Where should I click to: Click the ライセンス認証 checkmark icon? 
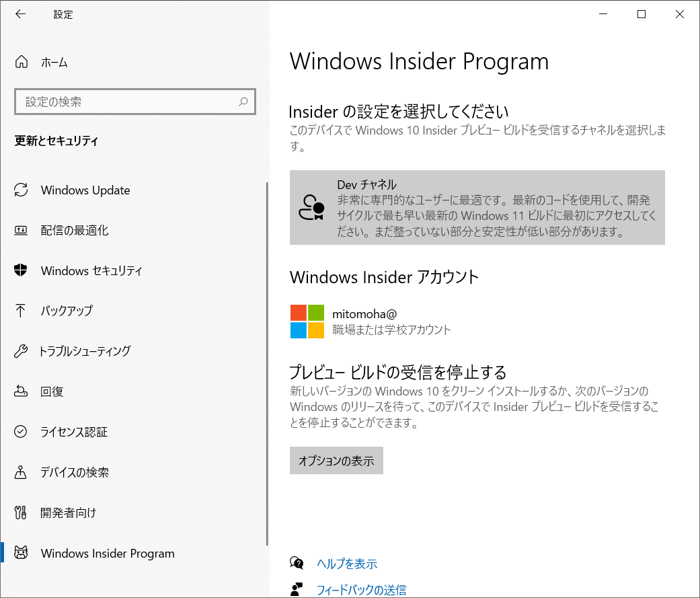(21, 431)
